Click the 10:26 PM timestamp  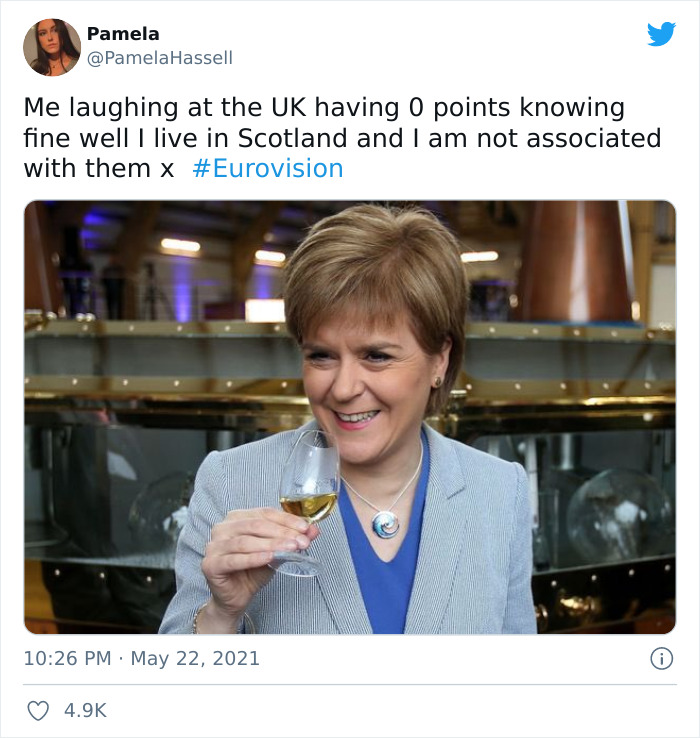[67, 658]
